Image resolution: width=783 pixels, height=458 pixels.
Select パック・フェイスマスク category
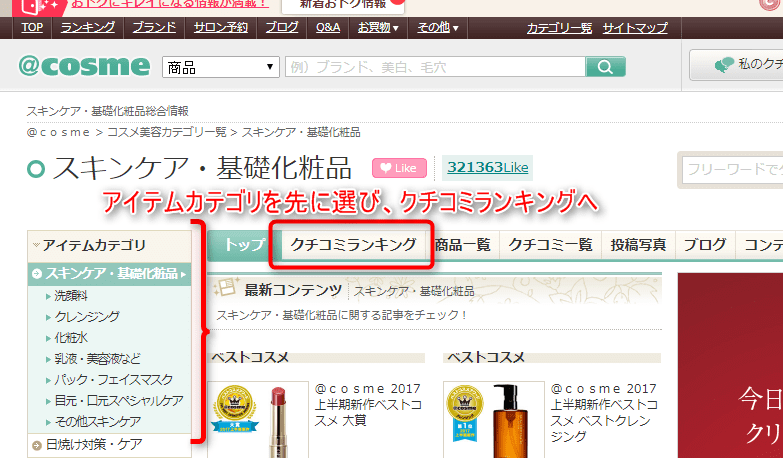click(x=113, y=380)
